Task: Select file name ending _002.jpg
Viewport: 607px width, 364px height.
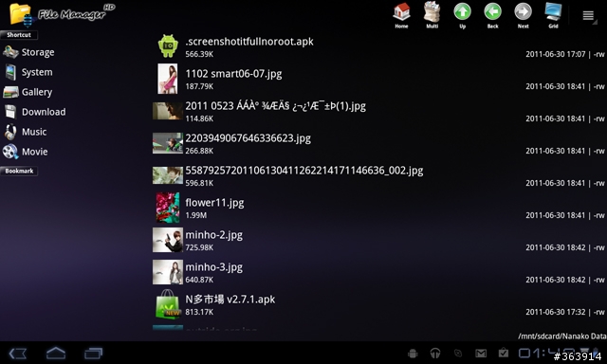Action: pyautogui.click(x=303, y=171)
